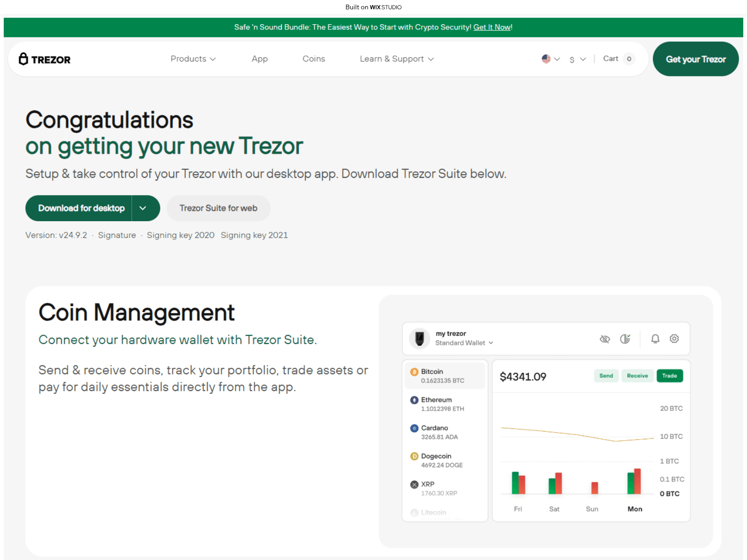
Task: Go to the App page
Action: click(260, 59)
